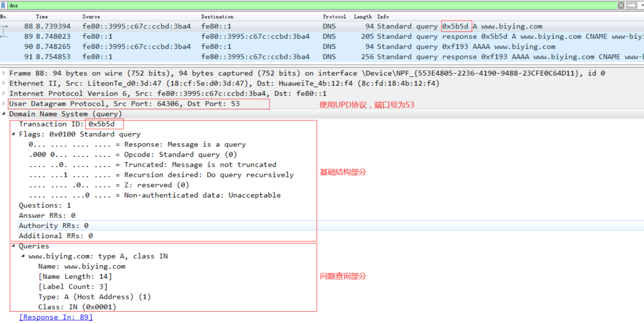Expand the Ethernet II section
Screen dimensions: 644x324
point(4,83)
